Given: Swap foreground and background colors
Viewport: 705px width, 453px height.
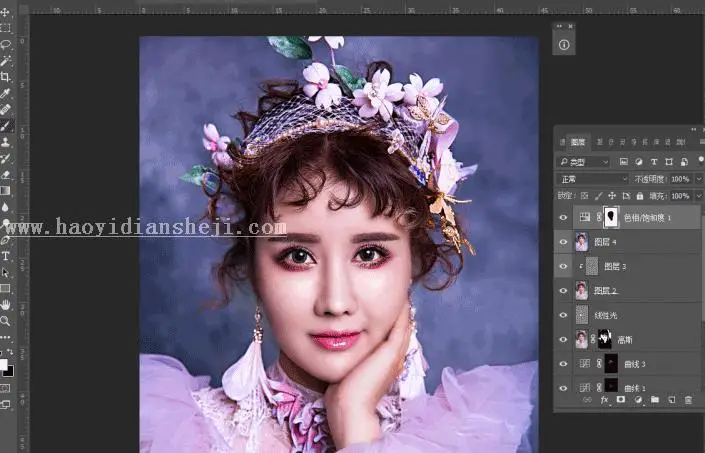Looking at the screenshot, I should [10, 352].
